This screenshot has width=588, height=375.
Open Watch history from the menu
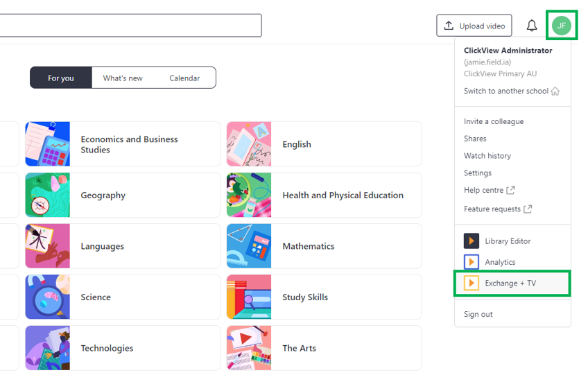point(487,156)
